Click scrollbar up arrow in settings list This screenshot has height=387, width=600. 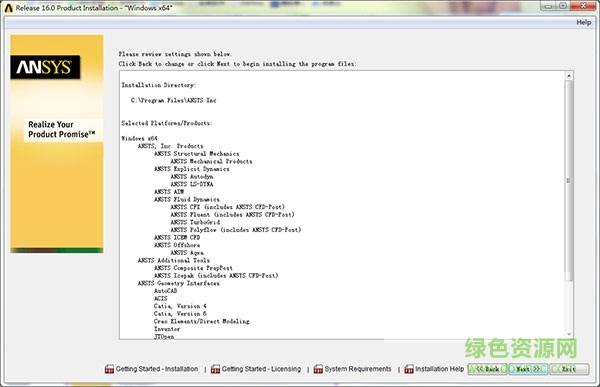(x=569, y=76)
